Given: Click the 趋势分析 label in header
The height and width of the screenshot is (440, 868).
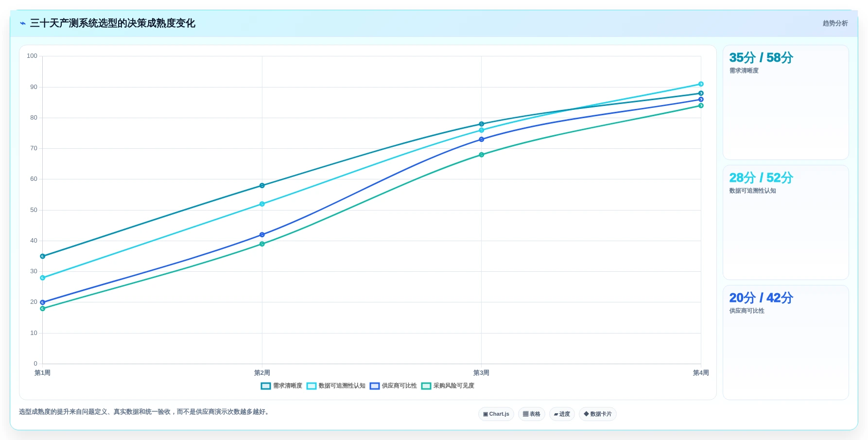Looking at the screenshot, I should point(835,23).
